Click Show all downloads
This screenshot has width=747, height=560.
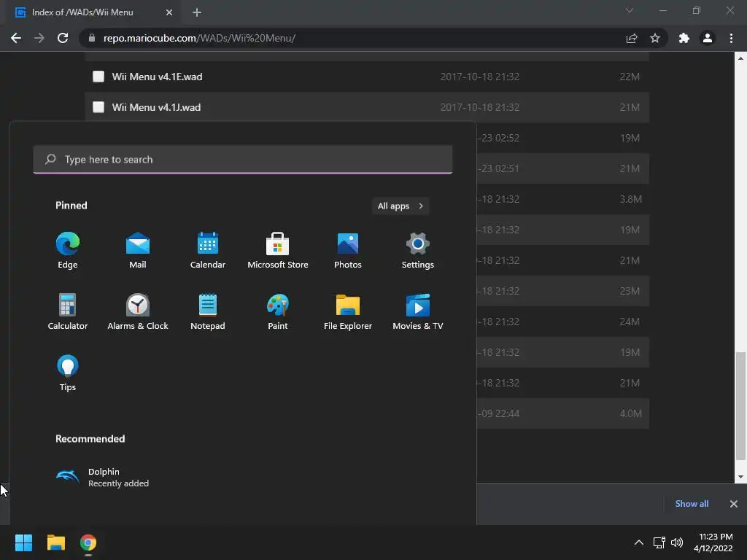point(692,504)
